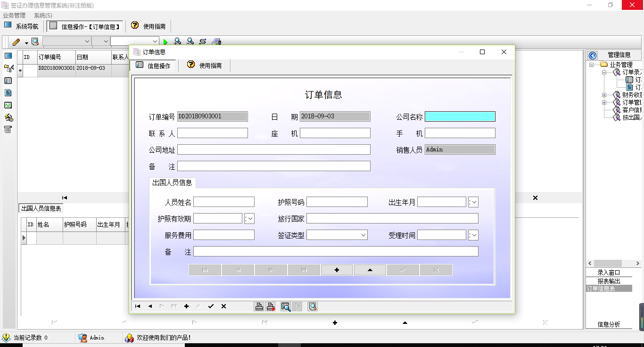Click the 报表输出 panel button

(609, 281)
